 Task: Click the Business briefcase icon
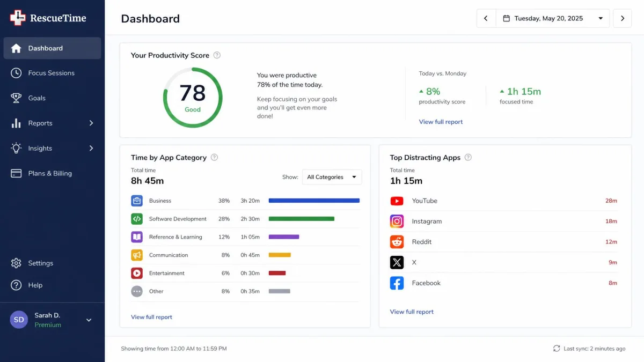(137, 201)
